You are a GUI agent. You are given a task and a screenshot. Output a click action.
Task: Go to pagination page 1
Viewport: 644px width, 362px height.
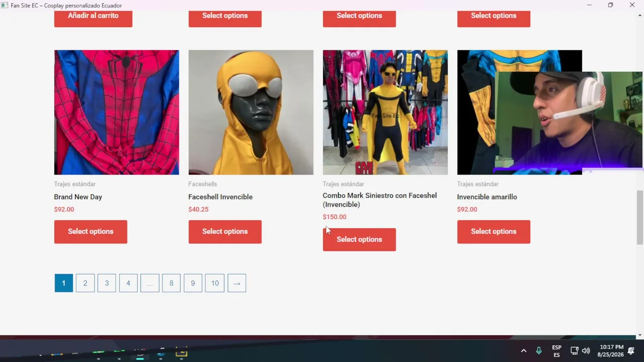63,283
